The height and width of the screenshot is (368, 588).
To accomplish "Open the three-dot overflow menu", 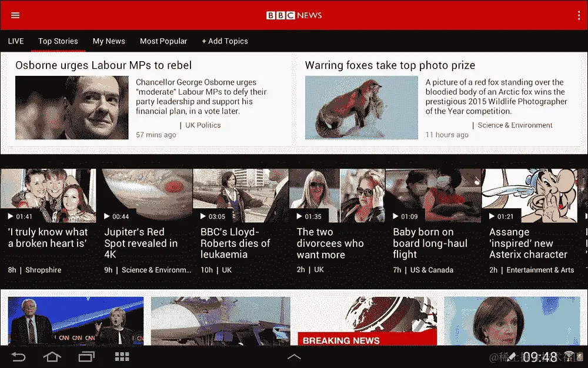I will pos(579,15).
